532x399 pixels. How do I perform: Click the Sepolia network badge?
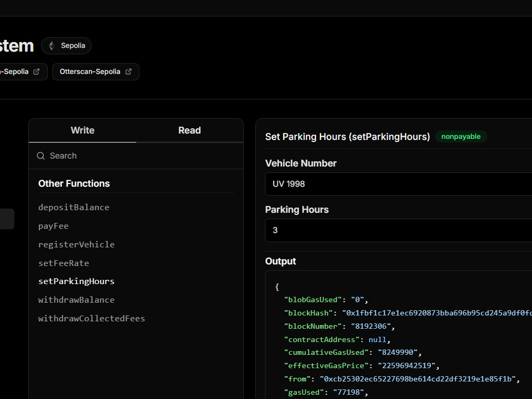click(x=66, y=46)
